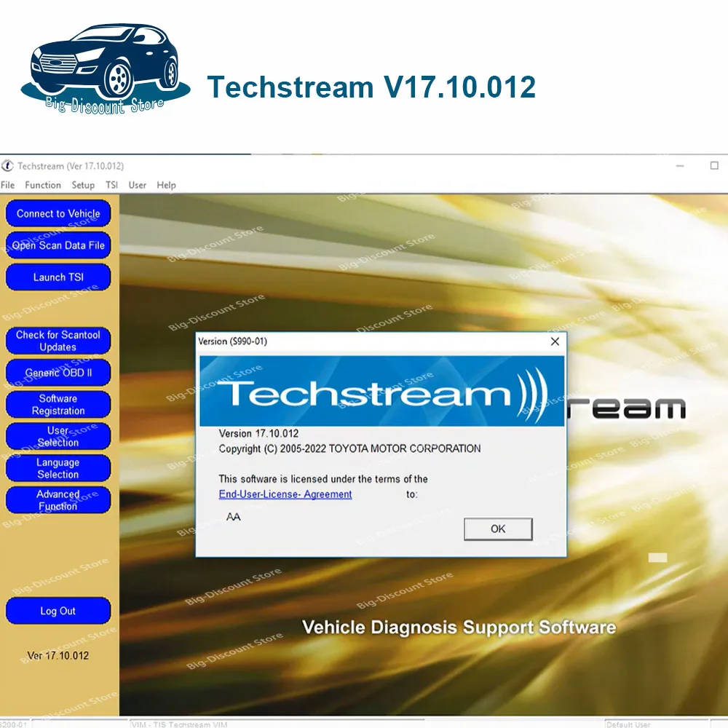The image size is (728, 728).
Task: Open the Advanced Function button
Action: 58,500
